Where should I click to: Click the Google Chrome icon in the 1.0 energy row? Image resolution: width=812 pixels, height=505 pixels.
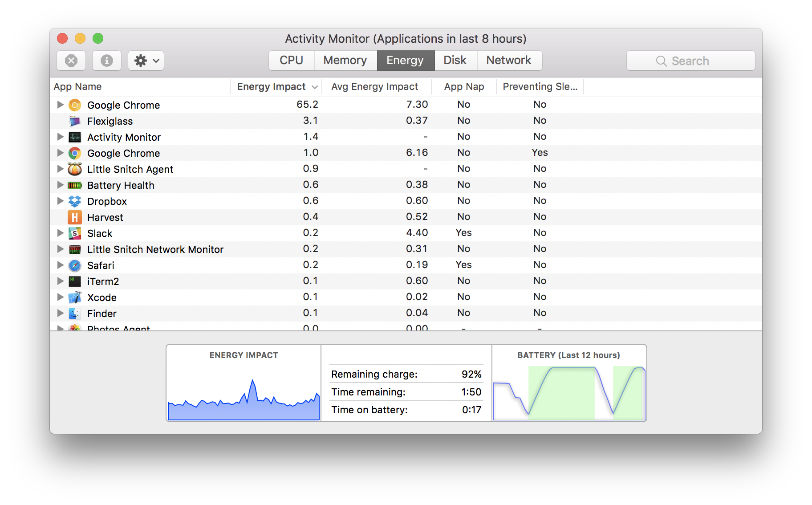tap(75, 153)
